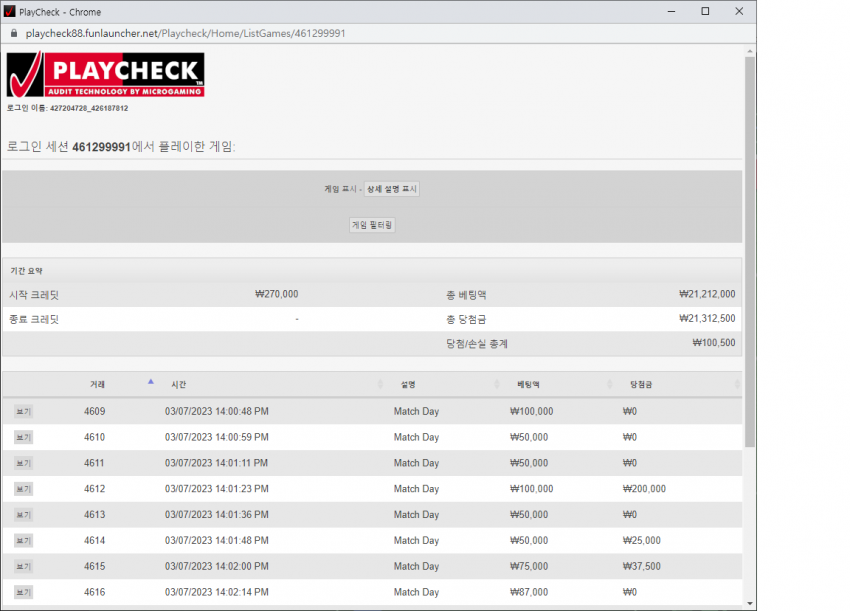Minimize the PlayCheck Chrome window
850x611 pixels.
671,11
